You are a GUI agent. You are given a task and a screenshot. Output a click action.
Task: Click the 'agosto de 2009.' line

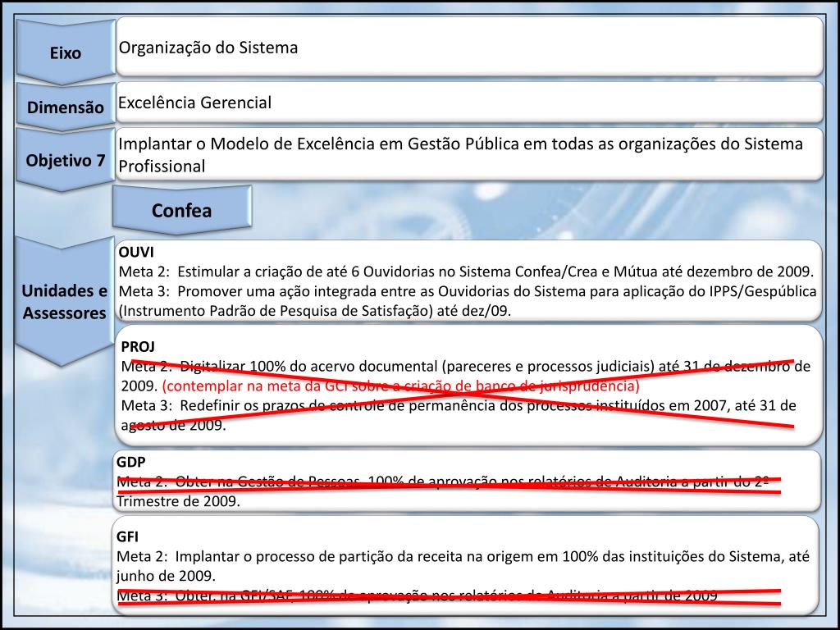click(x=174, y=425)
